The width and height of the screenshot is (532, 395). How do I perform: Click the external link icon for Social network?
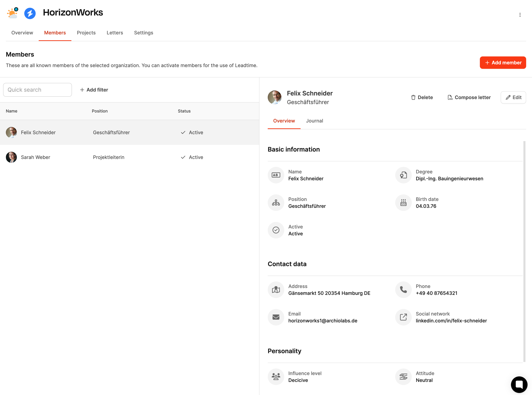403,317
